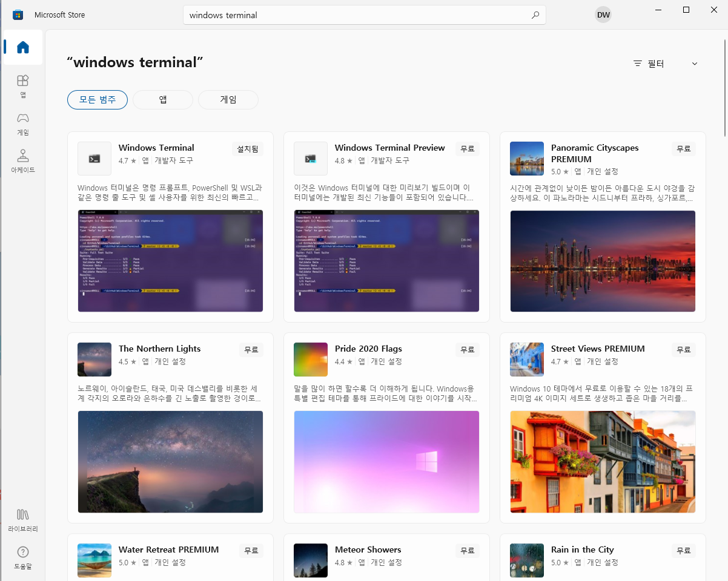Click Panoramic Cityscapes PREMIUM app icon

pyautogui.click(x=527, y=159)
